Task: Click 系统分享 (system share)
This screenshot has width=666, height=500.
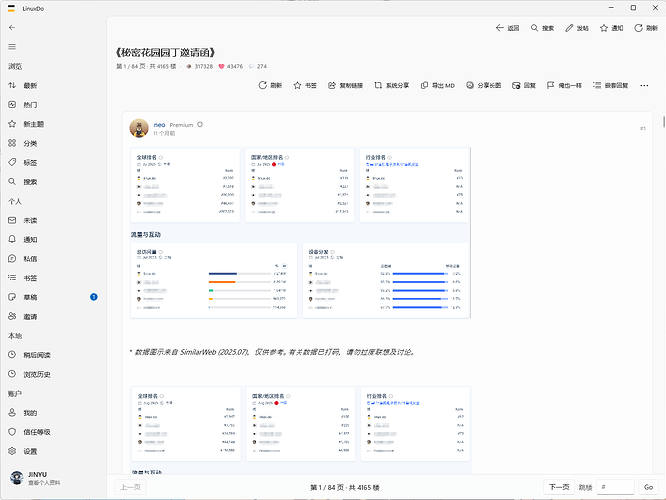Action: point(392,85)
